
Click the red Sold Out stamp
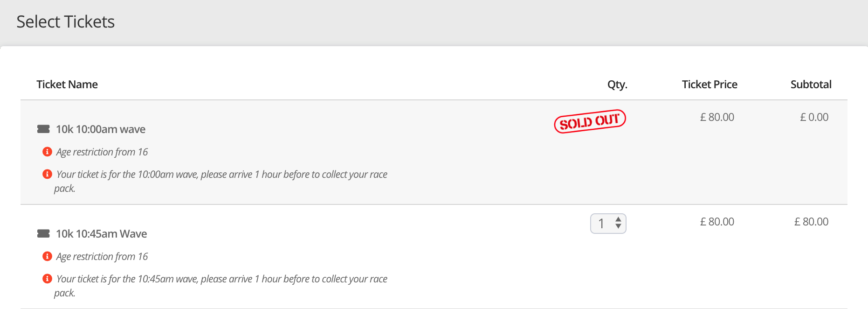click(x=590, y=121)
